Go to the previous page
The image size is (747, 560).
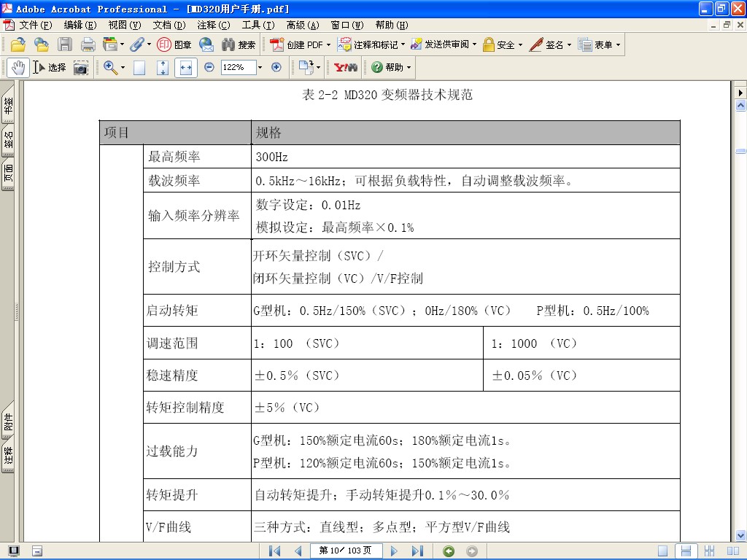pyautogui.click(x=298, y=551)
